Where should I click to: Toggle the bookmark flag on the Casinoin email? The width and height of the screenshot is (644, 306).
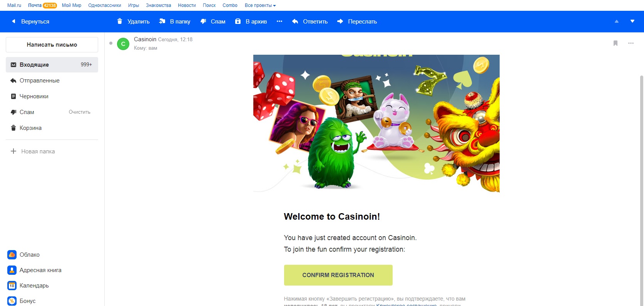(616, 43)
